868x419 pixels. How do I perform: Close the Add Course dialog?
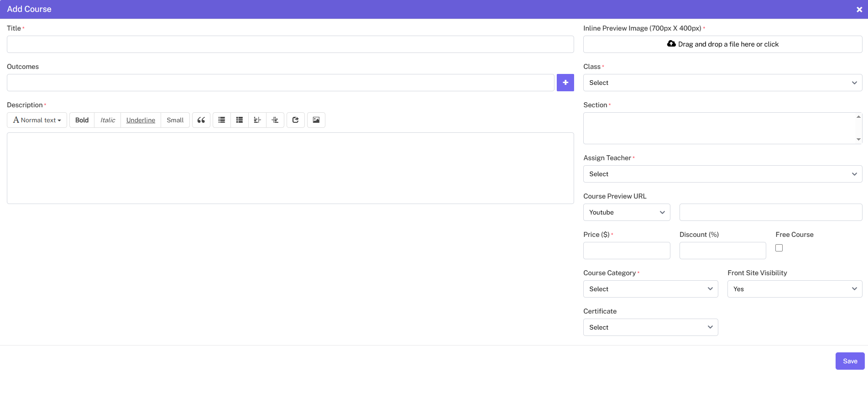859,9
